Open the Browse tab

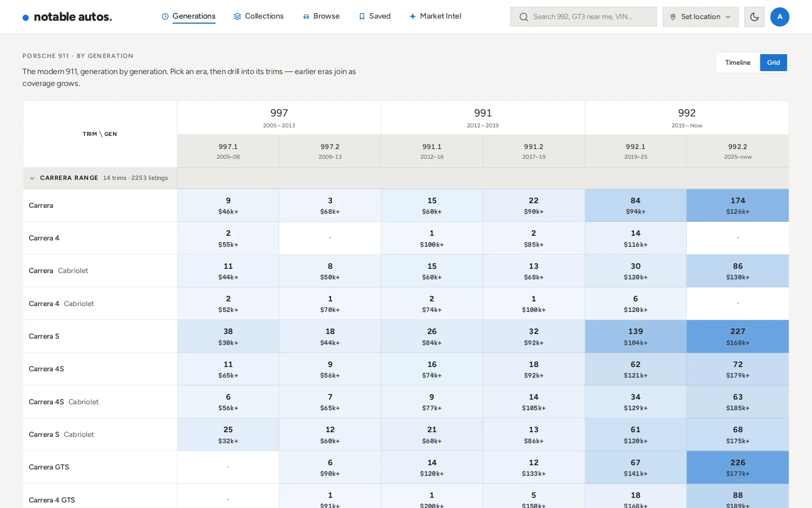pos(321,17)
